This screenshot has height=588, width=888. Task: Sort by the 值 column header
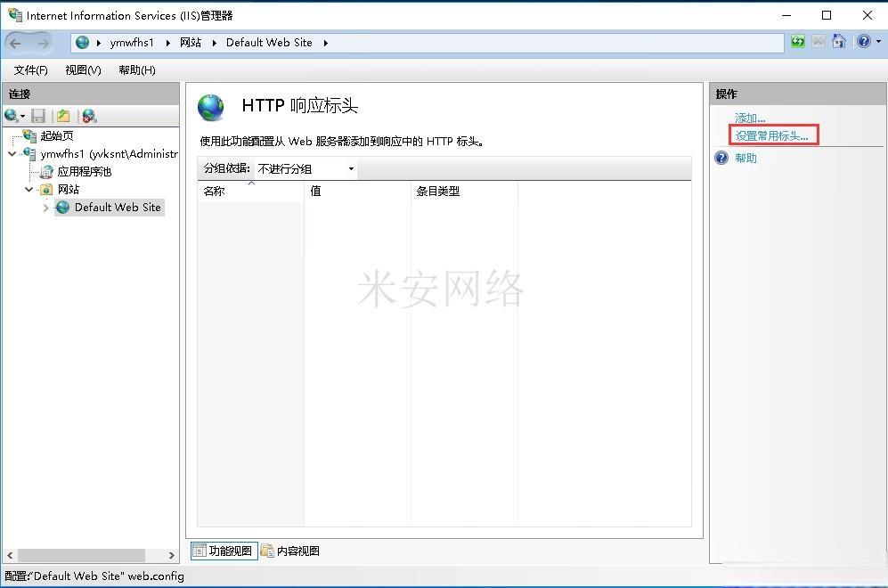click(357, 191)
